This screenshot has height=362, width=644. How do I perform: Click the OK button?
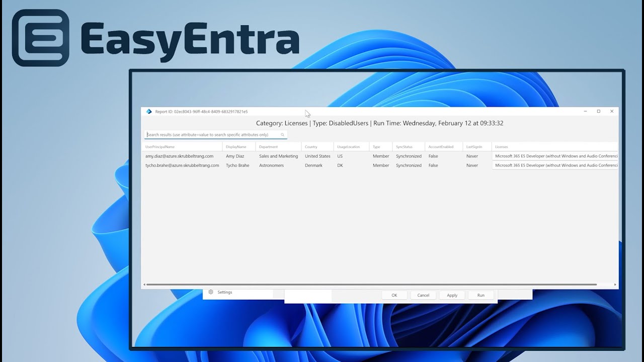pos(394,295)
